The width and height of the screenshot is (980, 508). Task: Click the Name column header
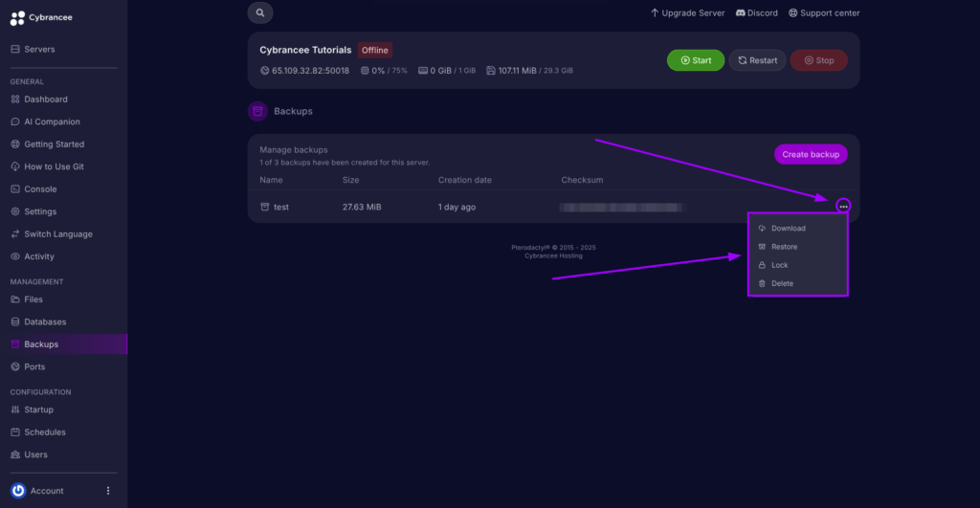[x=271, y=180]
